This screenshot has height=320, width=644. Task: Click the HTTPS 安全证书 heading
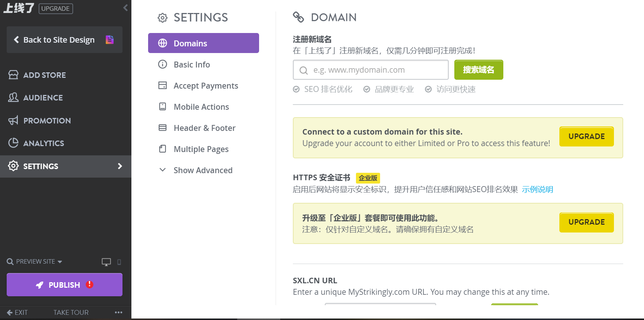point(321,178)
